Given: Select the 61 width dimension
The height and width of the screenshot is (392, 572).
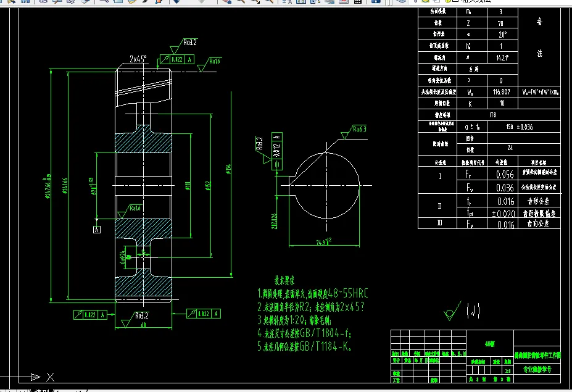Looking at the screenshot, I should pyautogui.click(x=143, y=325).
